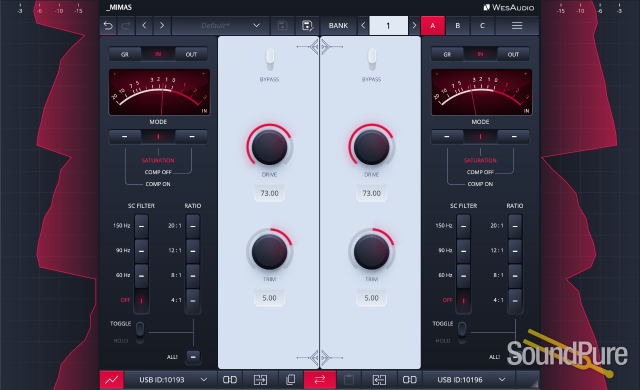The height and width of the screenshot is (390, 640).
Task: Switch left channel meter to OUT
Action: (191, 54)
